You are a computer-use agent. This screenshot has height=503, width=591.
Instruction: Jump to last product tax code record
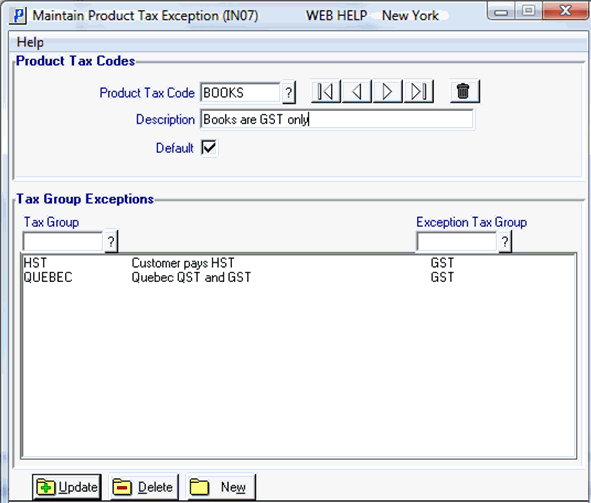[418, 91]
